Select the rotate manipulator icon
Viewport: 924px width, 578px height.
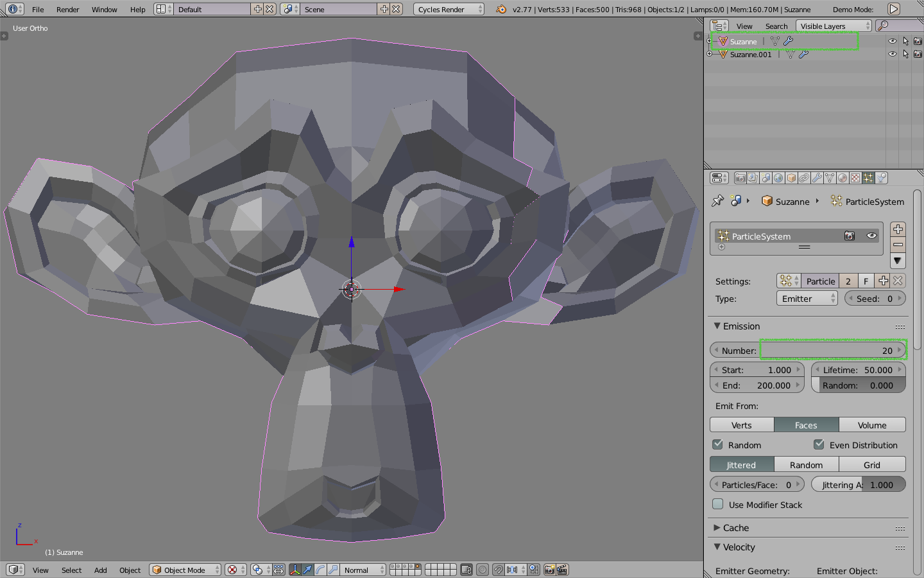320,570
